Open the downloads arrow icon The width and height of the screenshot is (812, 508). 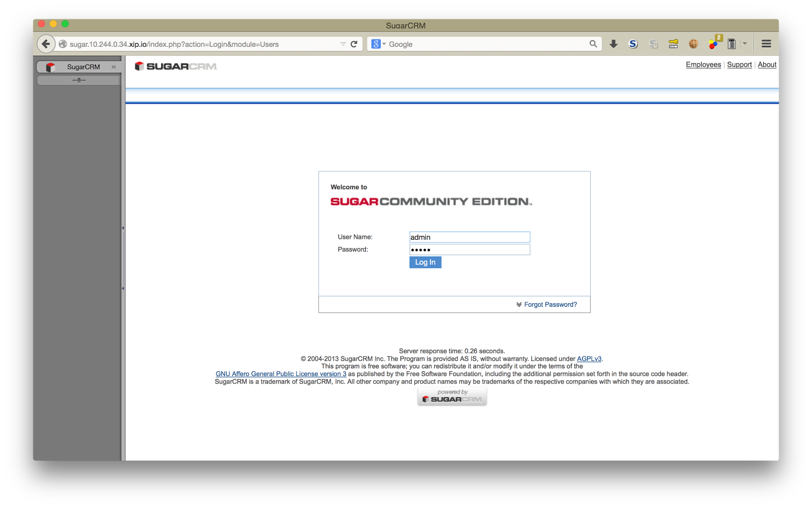pyautogui.click(x=614, y=44)
